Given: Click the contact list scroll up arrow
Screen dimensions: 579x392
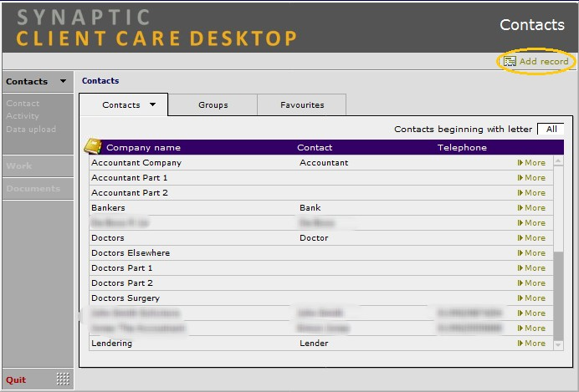Looking at the screenshot, I should coord(558,160).
